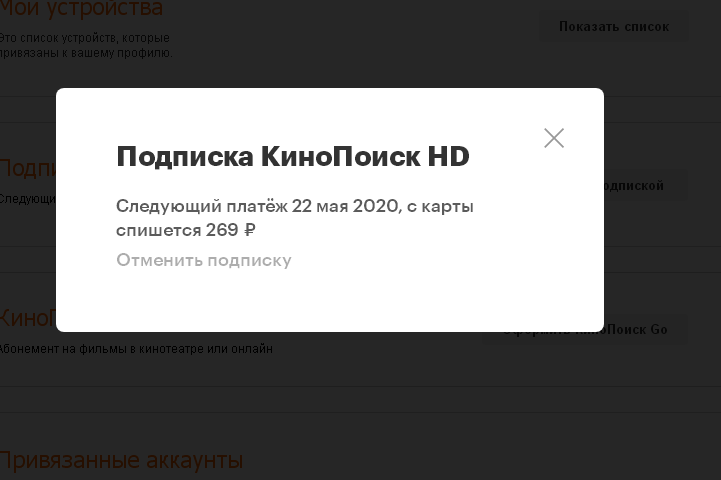This screenshot has height=480, width=721.
Task: Click the cut-off Кино heading left of dialog
Action: [28, 318]
